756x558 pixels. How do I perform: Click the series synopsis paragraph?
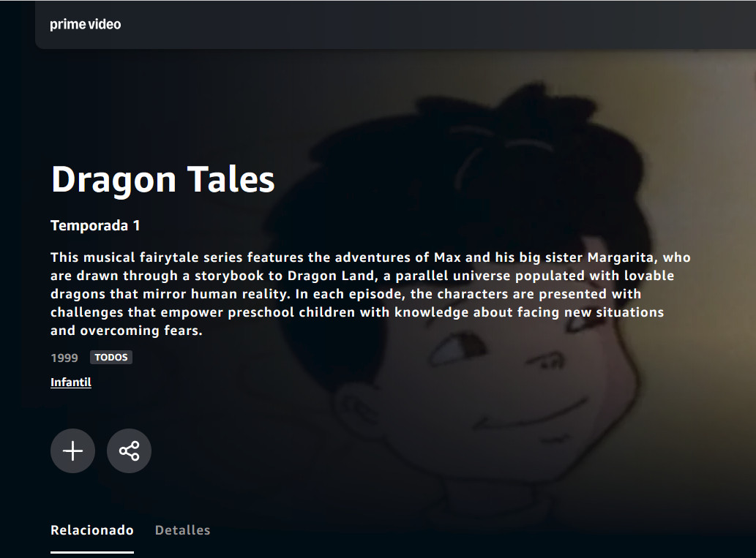coord(370,293)
